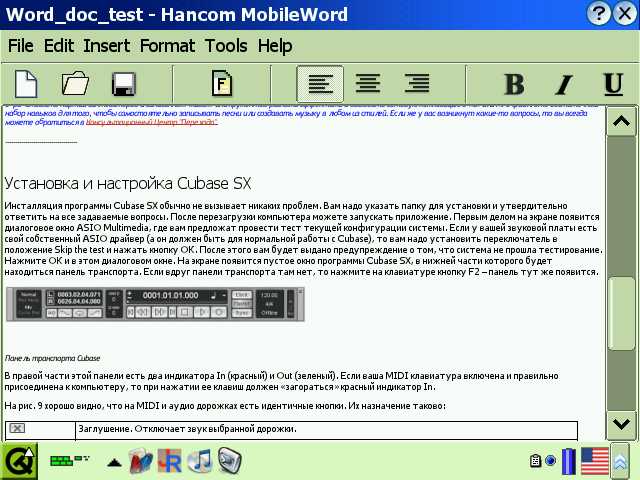Save the document with the floppy icon
This screenshot has width=640, height=480.
124,84
